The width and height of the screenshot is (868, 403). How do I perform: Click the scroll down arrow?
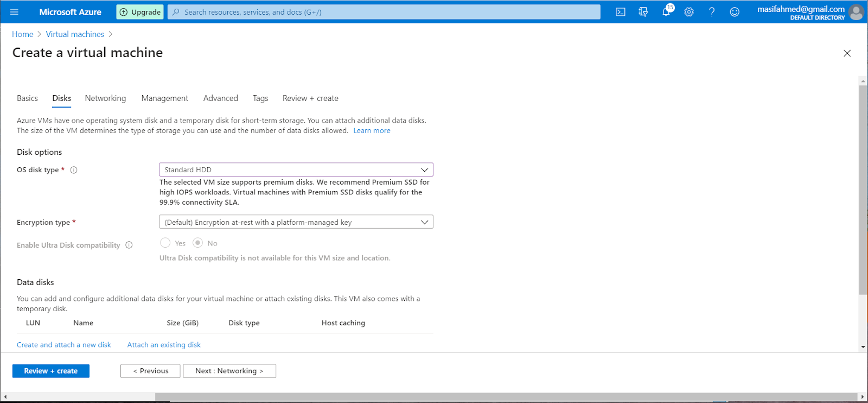pyautogui.click(x=863, y=347)
